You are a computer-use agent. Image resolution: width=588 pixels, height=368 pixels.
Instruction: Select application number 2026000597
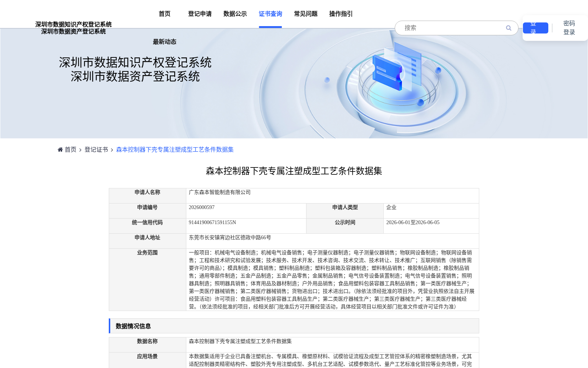tap(202, 208)
